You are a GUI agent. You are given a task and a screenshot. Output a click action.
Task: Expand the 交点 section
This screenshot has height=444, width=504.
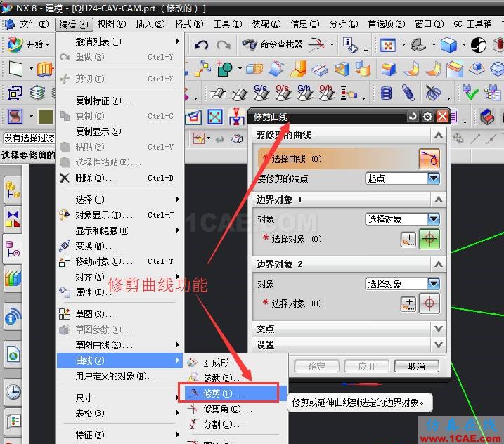click(x=439, y=328)
